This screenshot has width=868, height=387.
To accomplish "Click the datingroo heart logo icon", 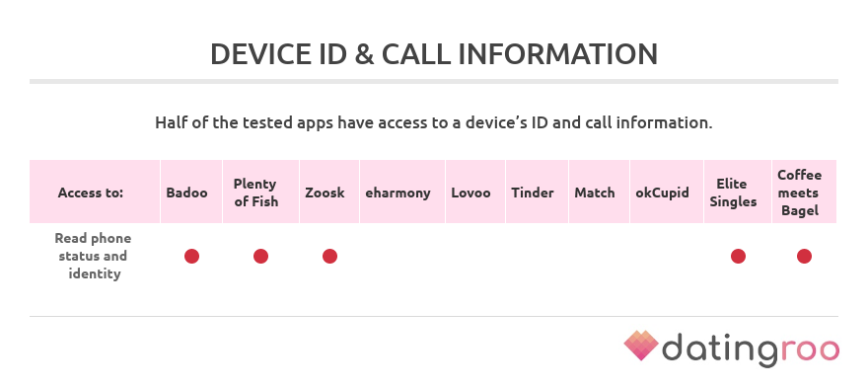I will 641,346.
